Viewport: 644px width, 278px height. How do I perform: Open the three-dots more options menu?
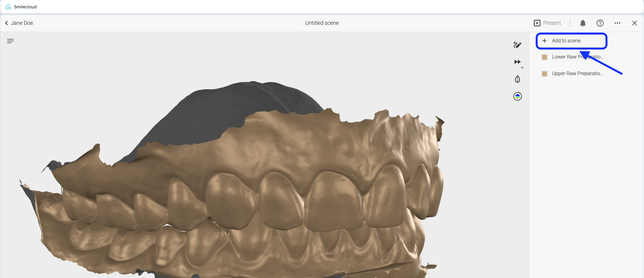pyautogui.click(x=617, y=23)
